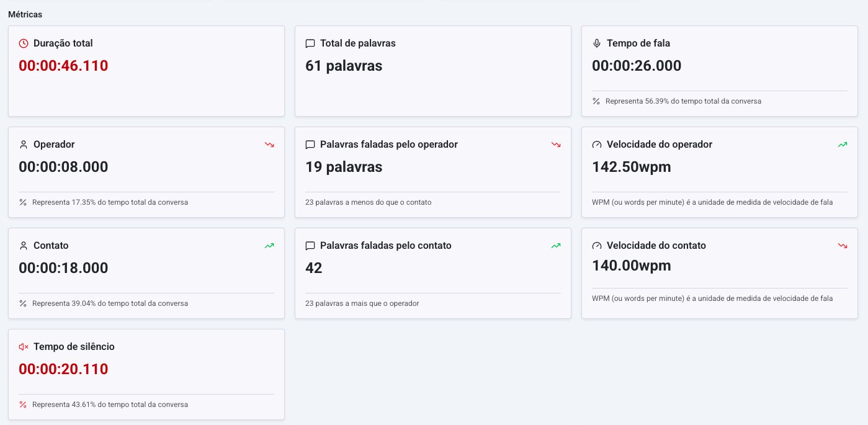Click the clock icon beside Duração total
Screen dimensions: 868x425
pyautogui.click(x=24, y=43)
